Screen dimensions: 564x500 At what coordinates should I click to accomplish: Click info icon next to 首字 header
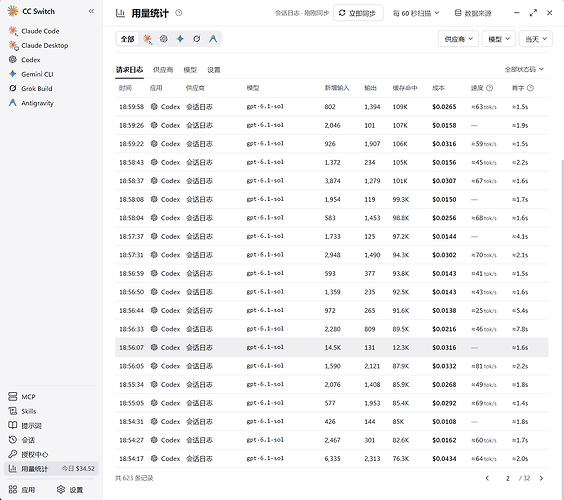[530, 88]
